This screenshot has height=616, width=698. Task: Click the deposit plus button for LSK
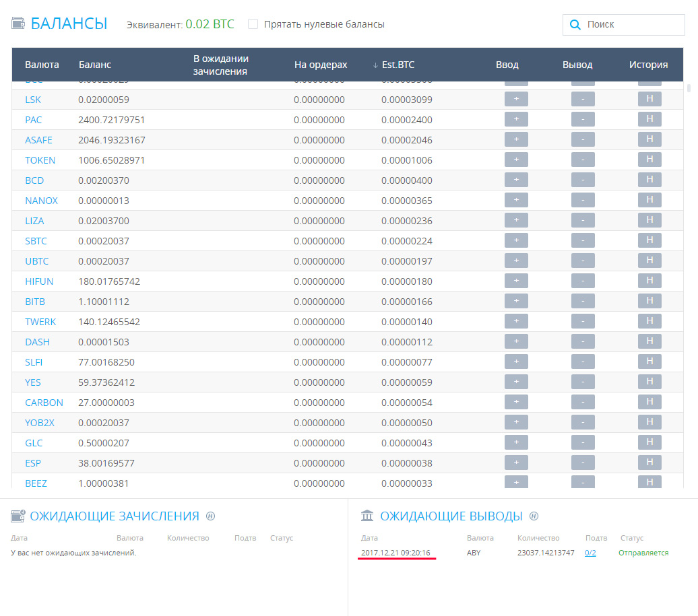[x=516, y=99]
